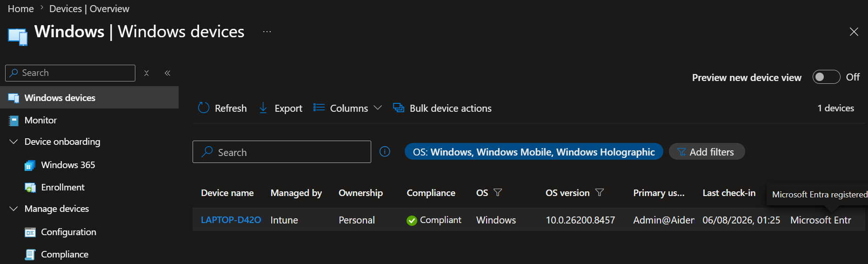Click the Compliant status text
The width and height of the screenshot is (868, 264).
coord(441,220)
